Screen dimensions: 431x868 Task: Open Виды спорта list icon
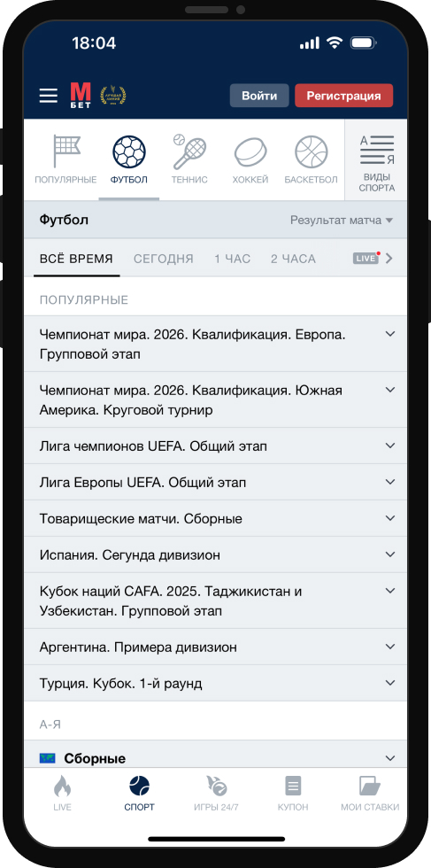377,150
